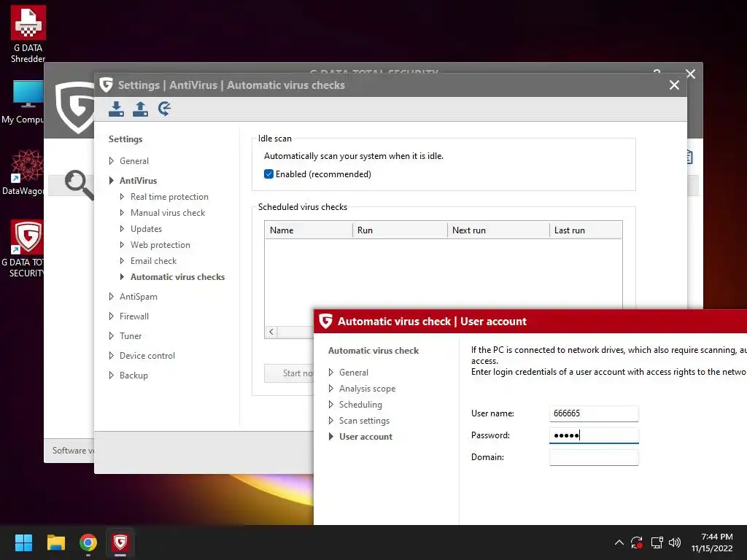Expand Backup settings arrow

point(111,376)
